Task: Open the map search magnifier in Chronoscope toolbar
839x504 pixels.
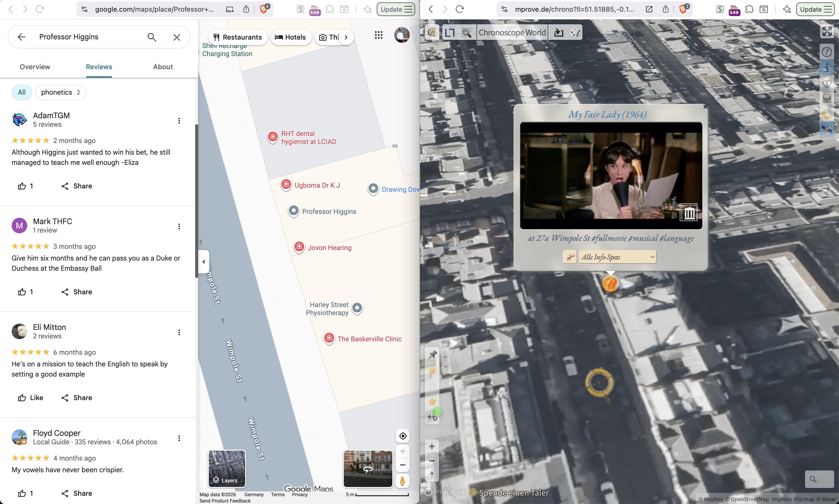Action: pos(467,33)
